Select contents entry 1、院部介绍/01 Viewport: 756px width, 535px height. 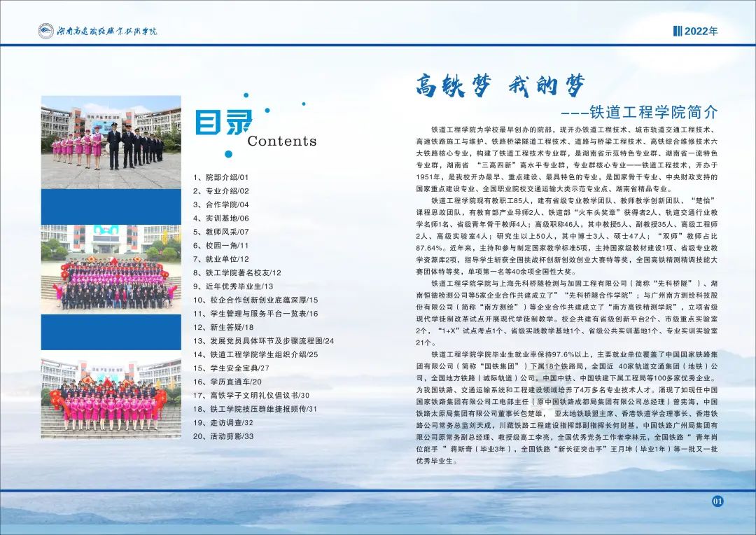pyautogui.click(x=220, y=178)
